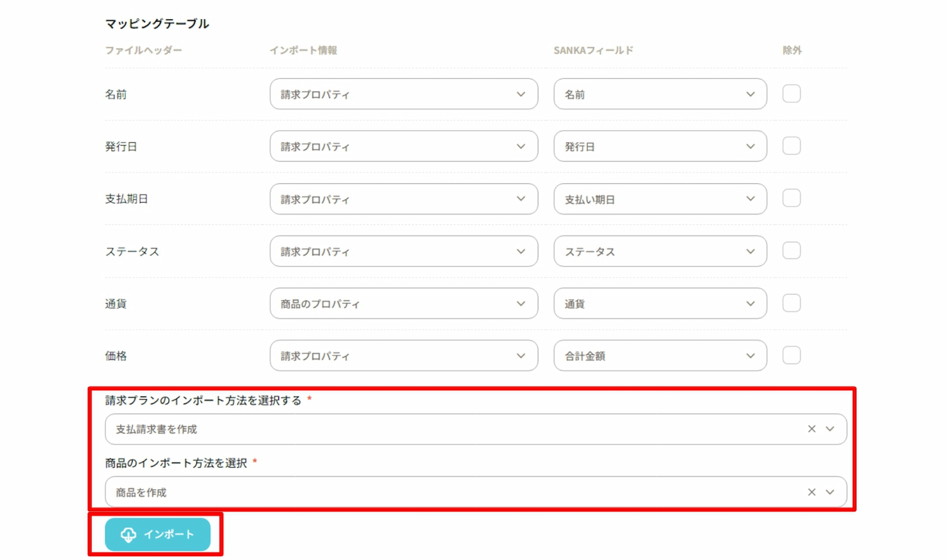Toggle exclude checkbox for 名前 row
This screenshot has height=560, width=947.
(x=791, y=94)
